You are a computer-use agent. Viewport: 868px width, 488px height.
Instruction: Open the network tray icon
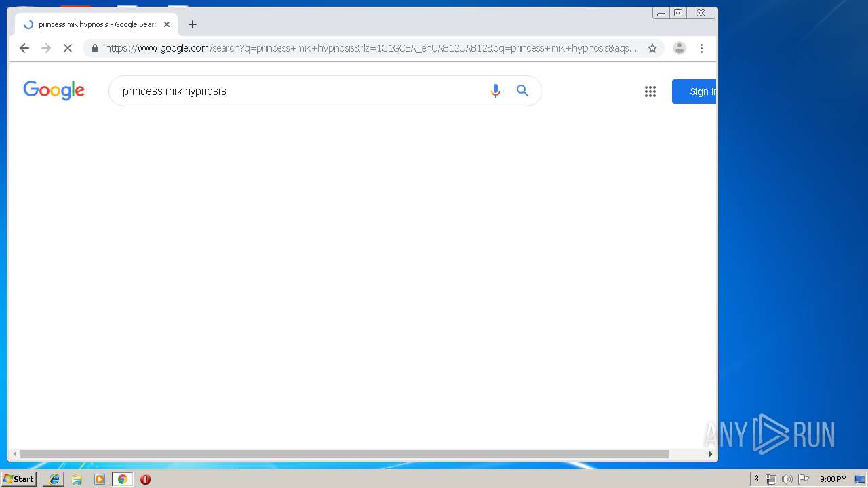[771, 479]
